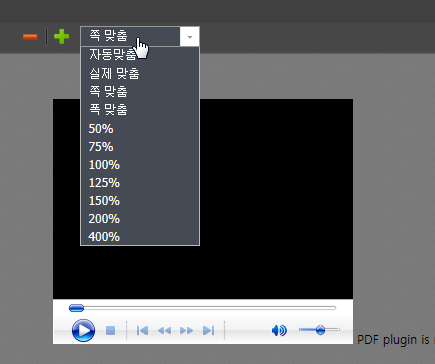Click the orange minus zoom out icon
Image resolution: width=435 pixels, height=364 pixels.
30,37
